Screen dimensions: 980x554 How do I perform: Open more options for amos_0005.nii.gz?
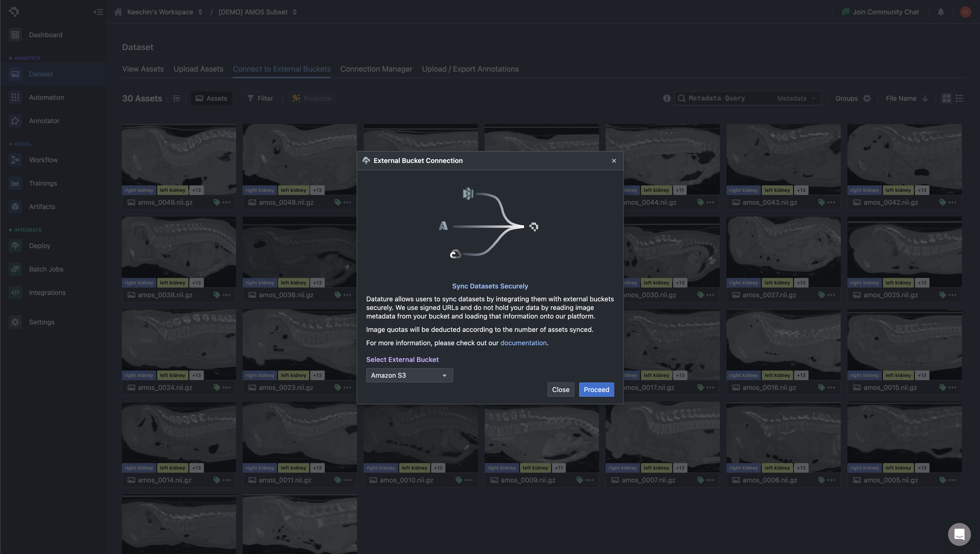(952, 480)
